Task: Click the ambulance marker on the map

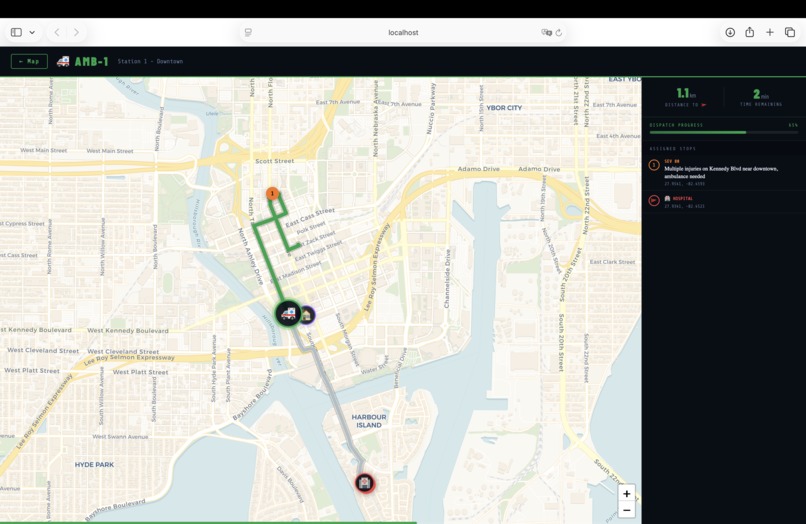Action: (288, 313)
